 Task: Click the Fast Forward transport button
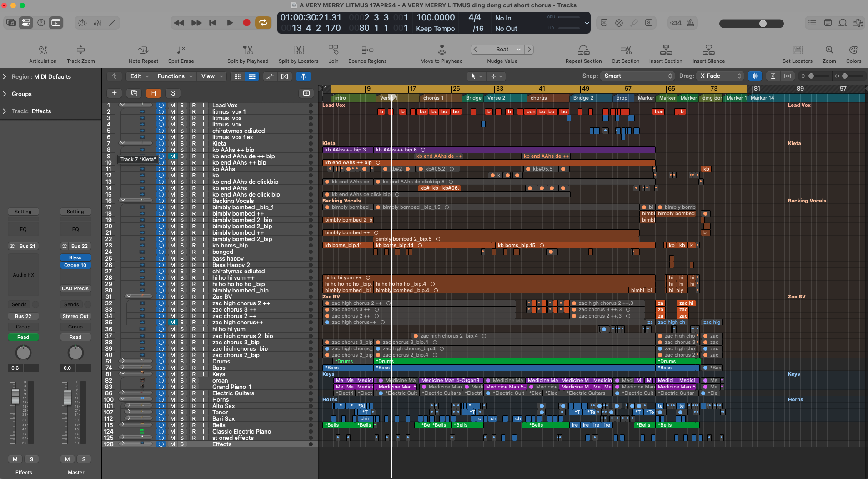coord(196,23)
